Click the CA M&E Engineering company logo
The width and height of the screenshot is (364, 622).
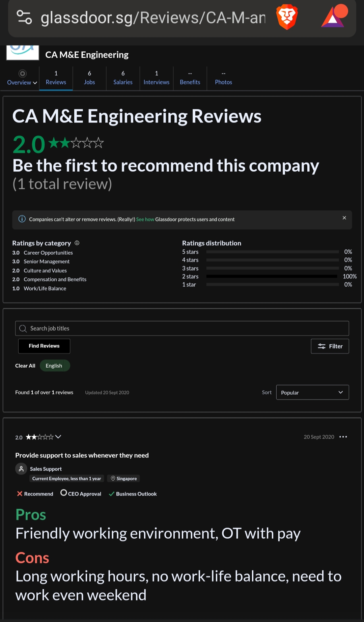point(23,53)
